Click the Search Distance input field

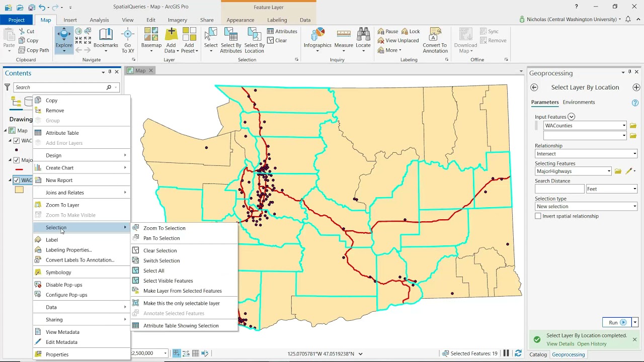pyautogui.click(x=559, y=189)
